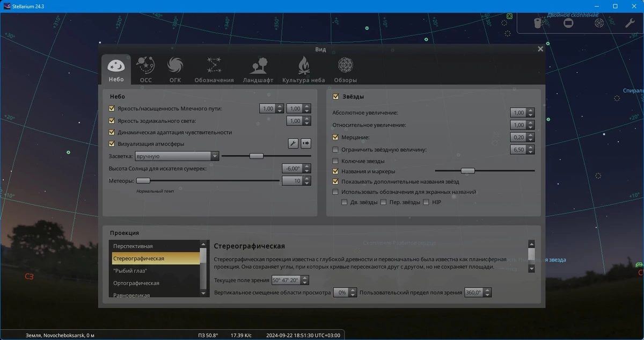The width and height of the screenshot is (644, 340).
Task: Increase Текущее поле зрения with the up arrow
Action: (305, 278)
